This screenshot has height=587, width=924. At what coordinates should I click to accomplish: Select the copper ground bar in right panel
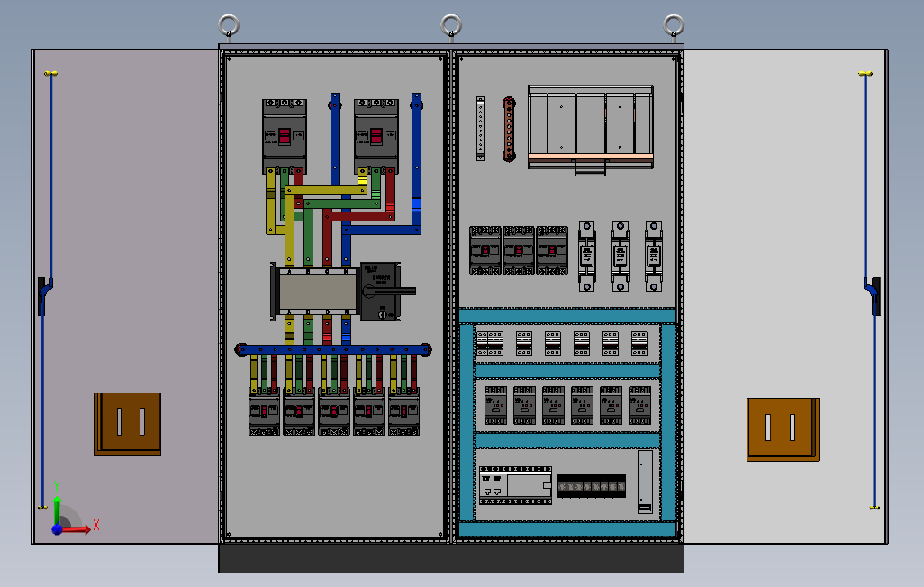509,130
